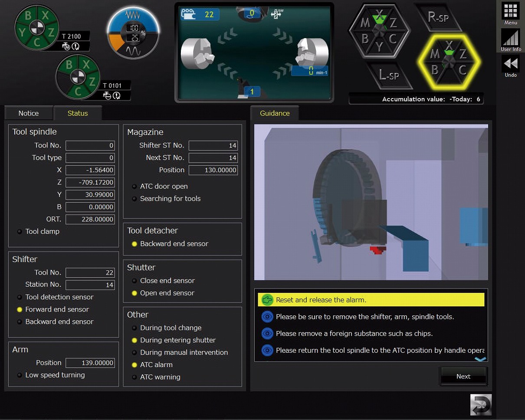Click the return arrow icon at bottom right
Image resolution: width=525 pixels, height=420 pixels.
481,404
